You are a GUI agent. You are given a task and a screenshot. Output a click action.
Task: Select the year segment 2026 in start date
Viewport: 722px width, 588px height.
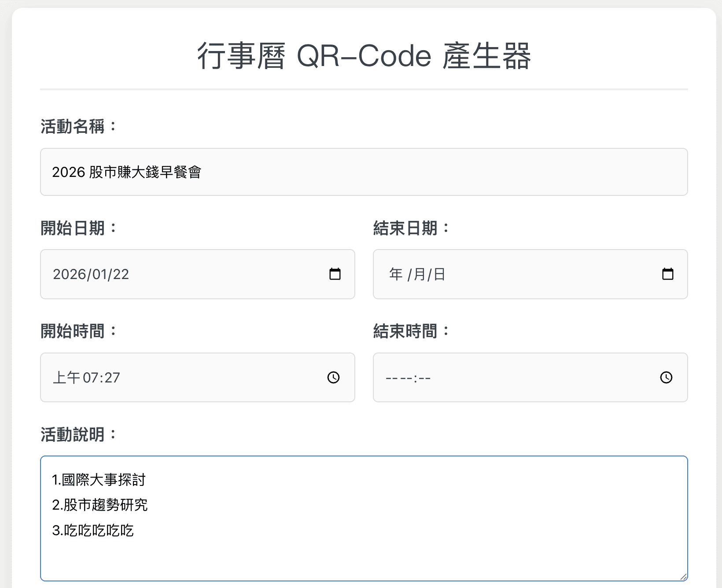tap(69, 274)
